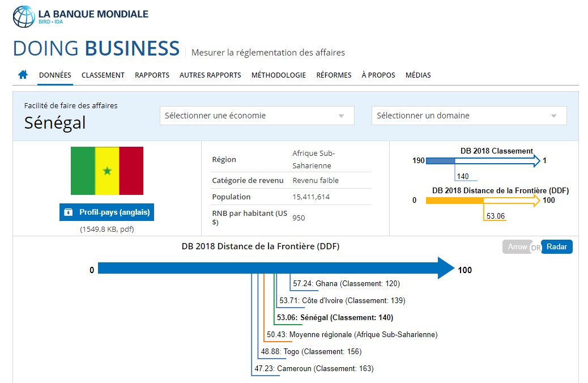Switch chart view to Radar

pyautogui.click(x=557, y=246)
